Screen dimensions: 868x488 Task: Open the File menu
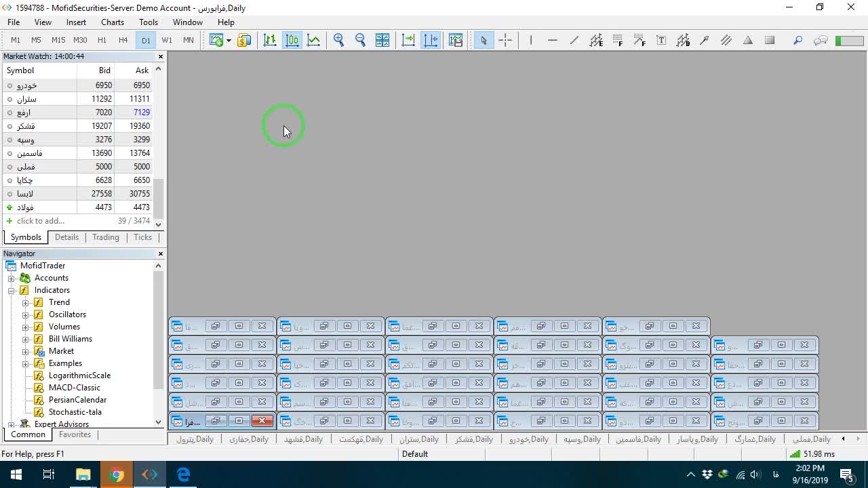coord(14,22)
